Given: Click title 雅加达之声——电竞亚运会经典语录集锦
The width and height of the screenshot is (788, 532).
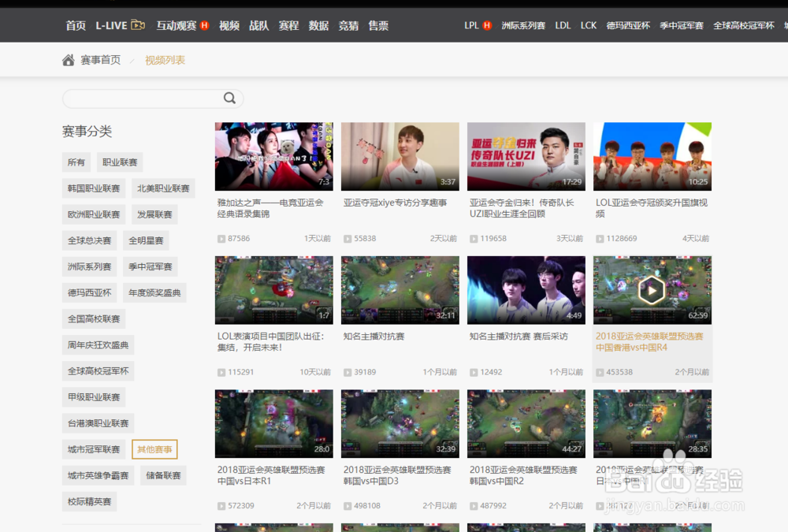Looking at the screenshot, I should (x=269, y=208).
